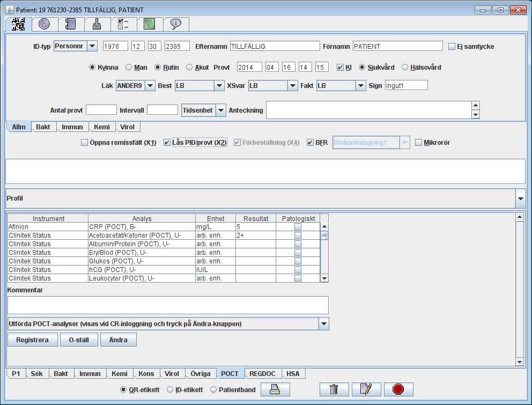Open the speech bubble info tab
This screenshot has height=405, width=532.
click(176, 24)
